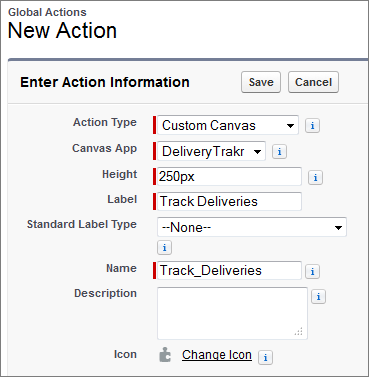
Task: Click into the Label field
Action: pos(229,201)
